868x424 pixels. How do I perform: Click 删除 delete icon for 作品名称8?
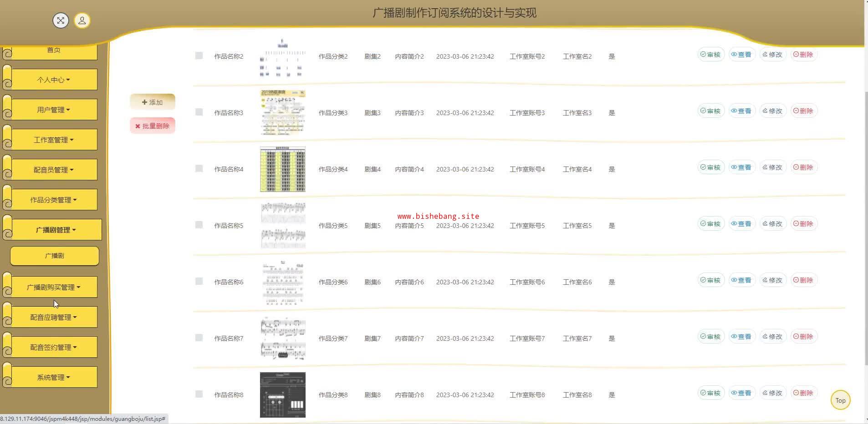pyautogui.click(x=803, y=393)
